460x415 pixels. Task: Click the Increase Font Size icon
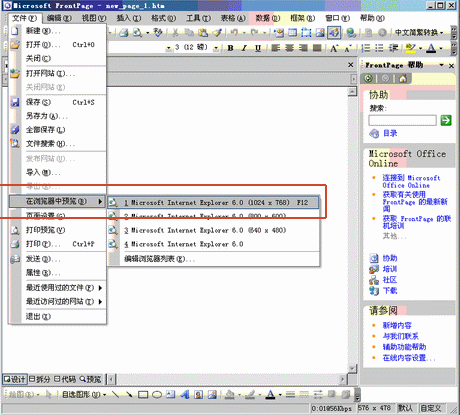[x=334, y=48]
